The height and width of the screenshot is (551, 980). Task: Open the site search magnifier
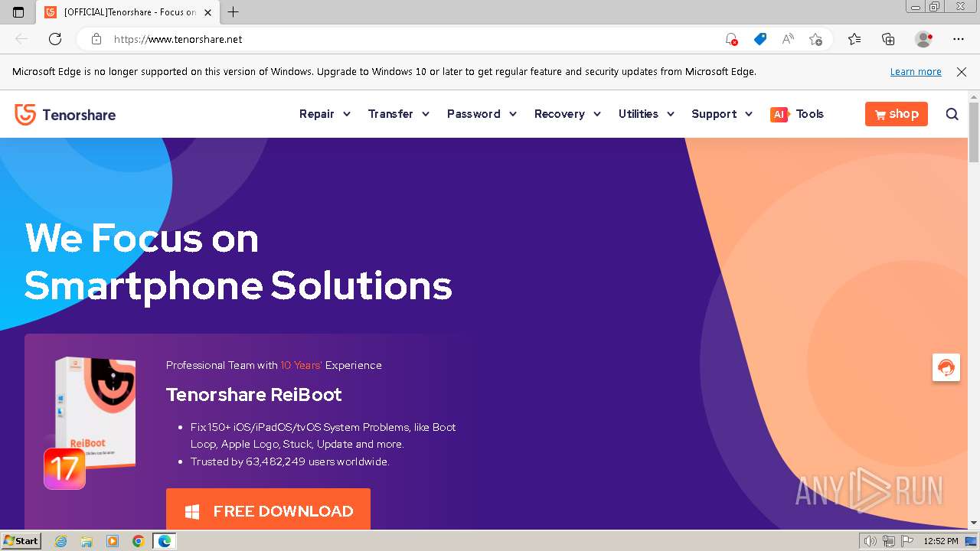[952, 114]
